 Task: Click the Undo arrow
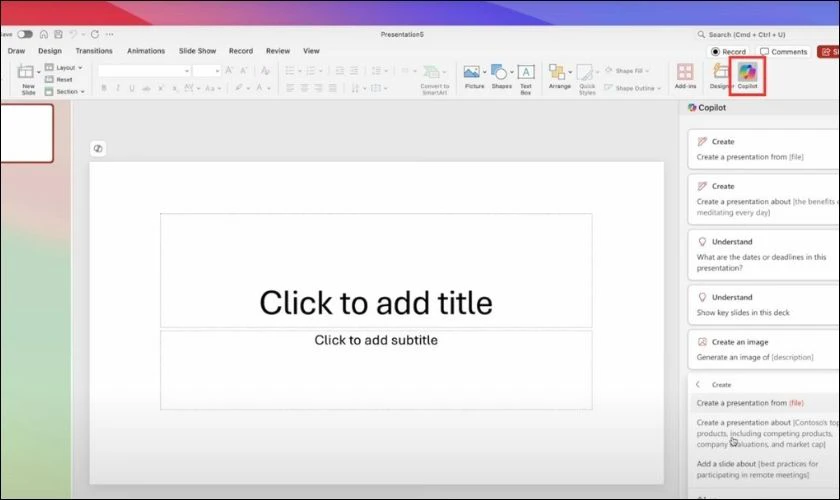tap(73, 34)
